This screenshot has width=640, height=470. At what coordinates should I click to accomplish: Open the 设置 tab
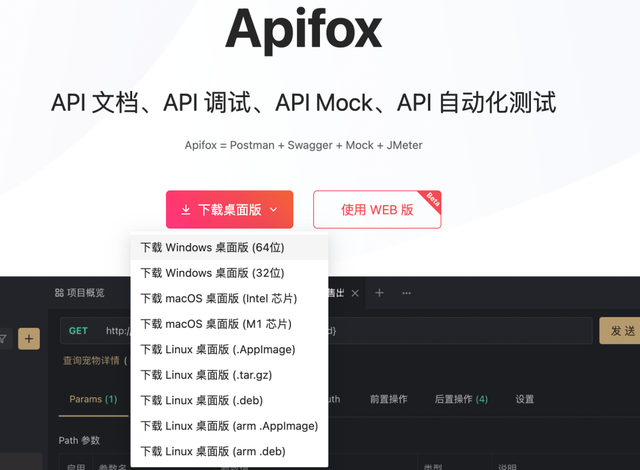coord(524,399)
